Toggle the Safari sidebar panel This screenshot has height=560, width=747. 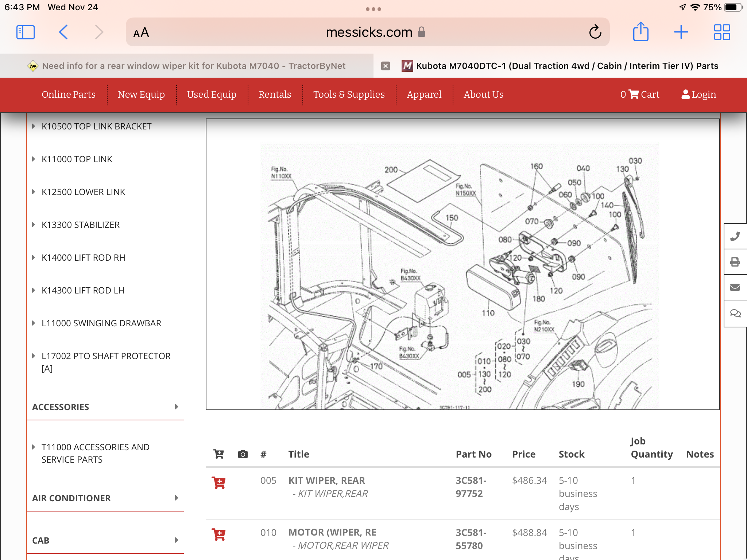coord(26,32)
